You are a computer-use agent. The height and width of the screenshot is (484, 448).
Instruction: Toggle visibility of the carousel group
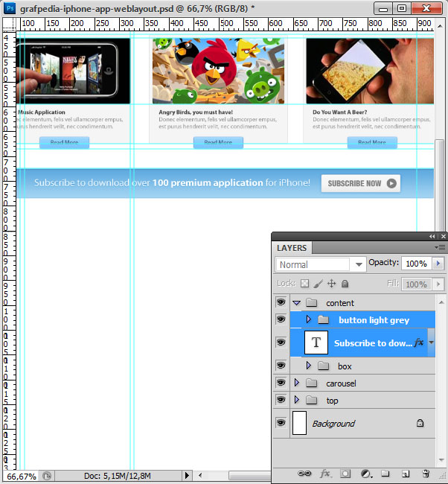(x=281, y=383)
